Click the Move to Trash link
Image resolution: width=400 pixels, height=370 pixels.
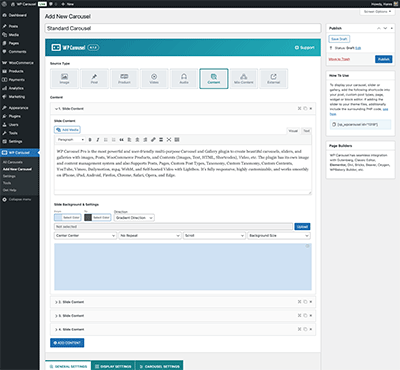339,59
